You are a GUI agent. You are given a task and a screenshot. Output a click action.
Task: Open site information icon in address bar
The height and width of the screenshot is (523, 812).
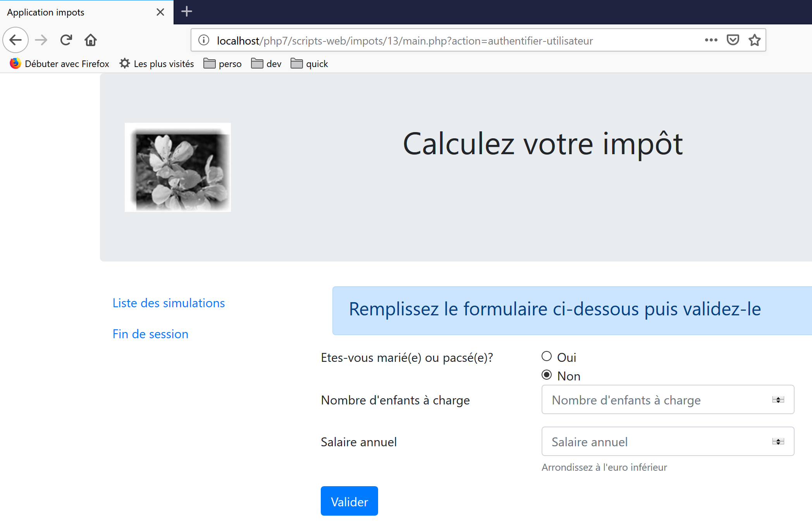click(204, 40)
